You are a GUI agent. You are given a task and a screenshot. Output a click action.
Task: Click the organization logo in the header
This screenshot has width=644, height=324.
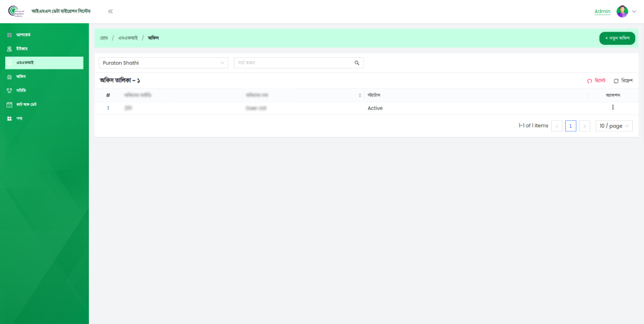pyautogui.click(x=14, y=11)
